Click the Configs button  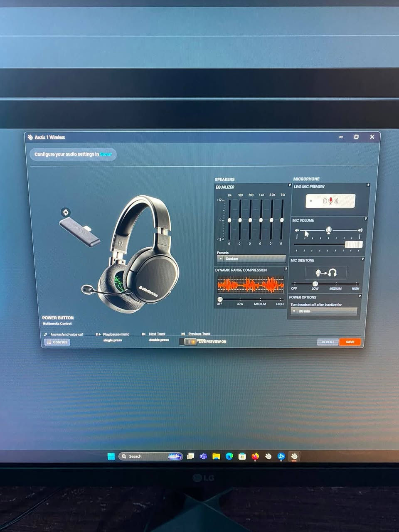pos(57,342)
